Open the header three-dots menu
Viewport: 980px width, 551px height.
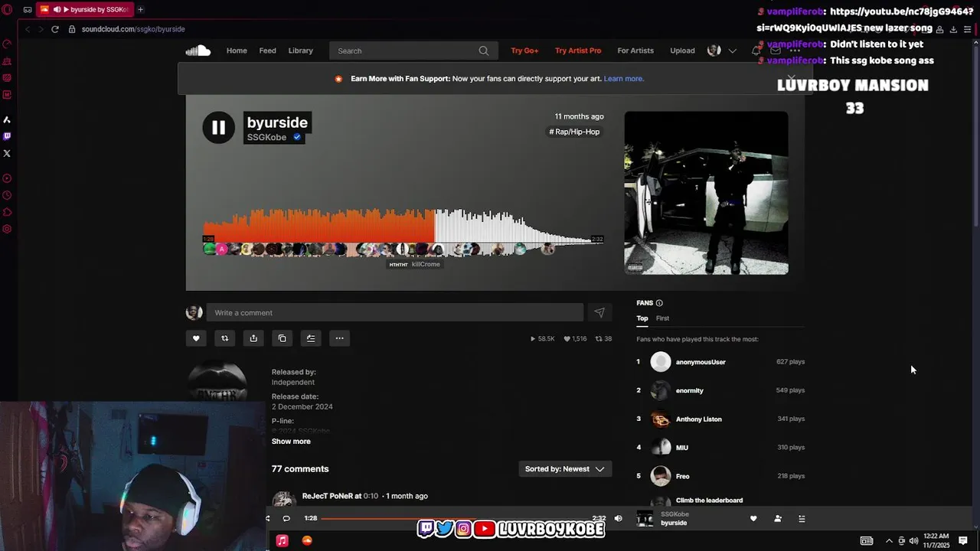pyautogui.click(x=795, y=51)
